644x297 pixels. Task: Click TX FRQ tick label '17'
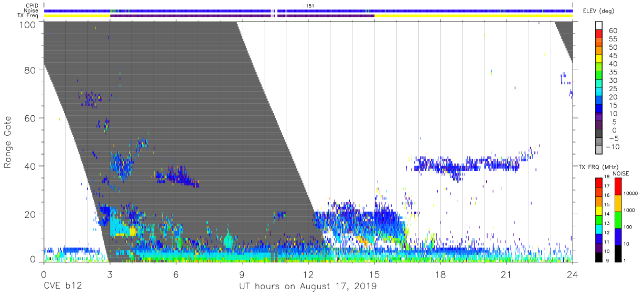(607, 185)
